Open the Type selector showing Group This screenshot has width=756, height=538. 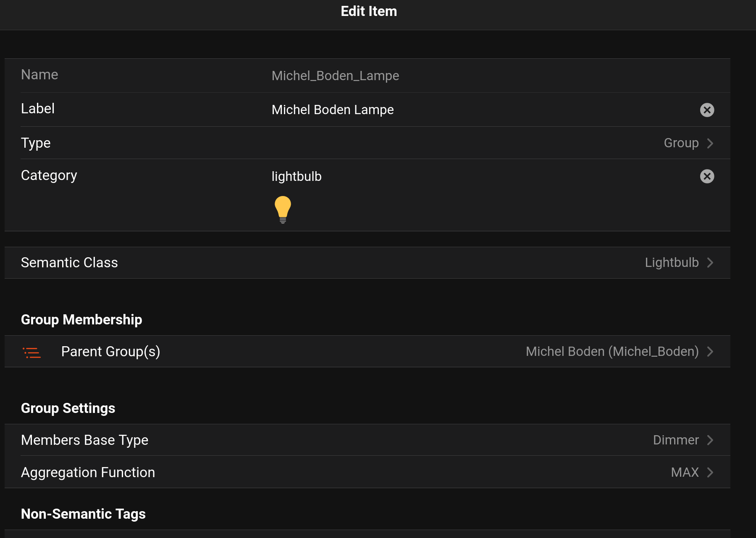point(367,143)
